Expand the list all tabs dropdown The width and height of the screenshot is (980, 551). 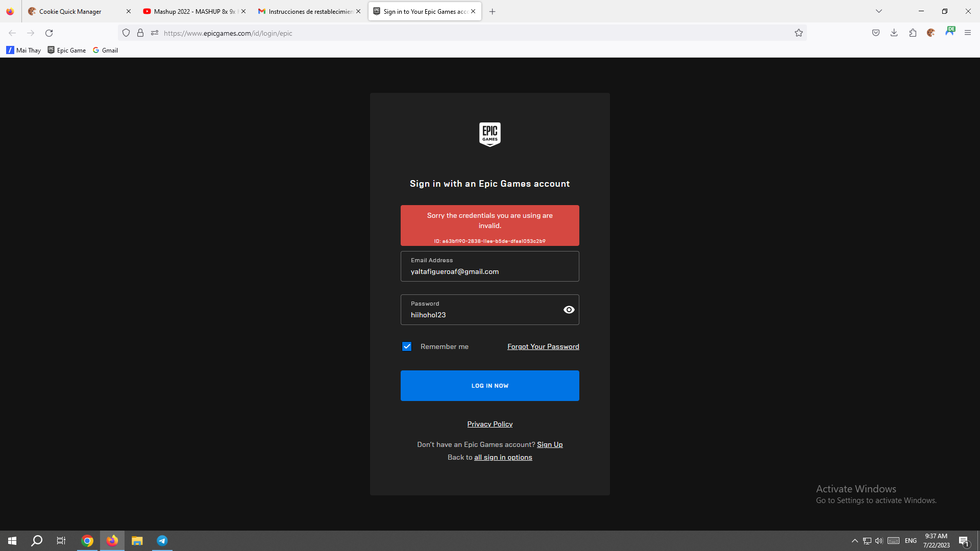coord(879,11)
